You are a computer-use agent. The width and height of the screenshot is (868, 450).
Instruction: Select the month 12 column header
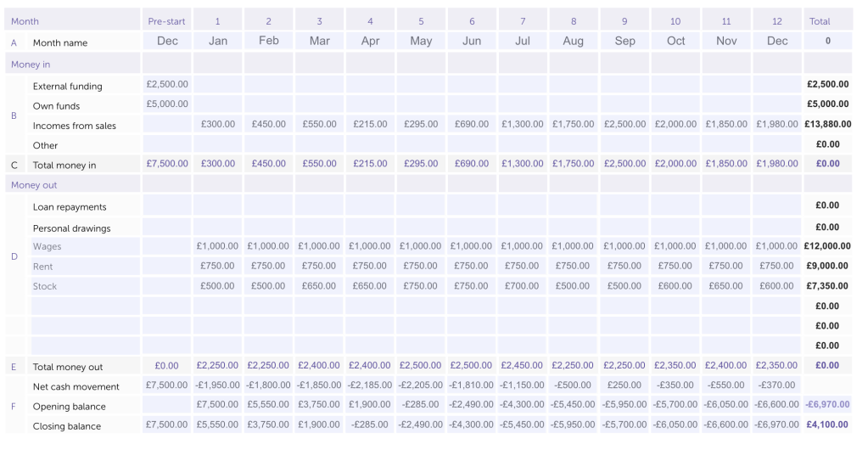point(777,20)
